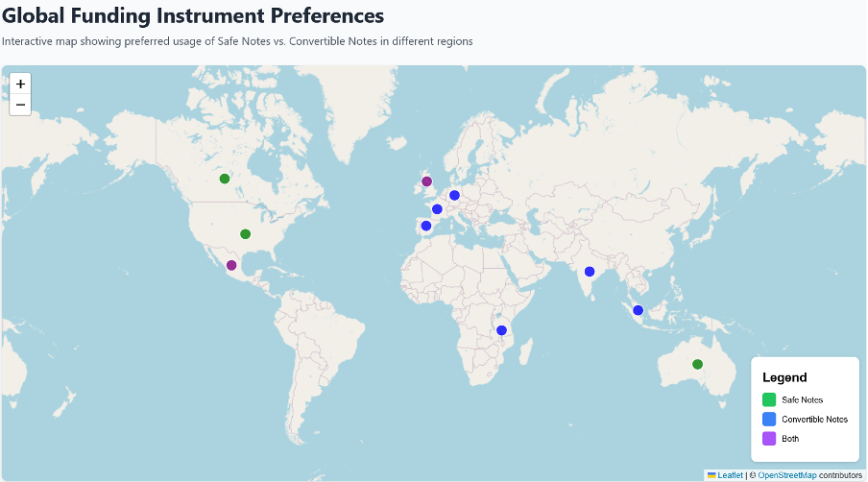Click the purple marker over Mexico

231,265
